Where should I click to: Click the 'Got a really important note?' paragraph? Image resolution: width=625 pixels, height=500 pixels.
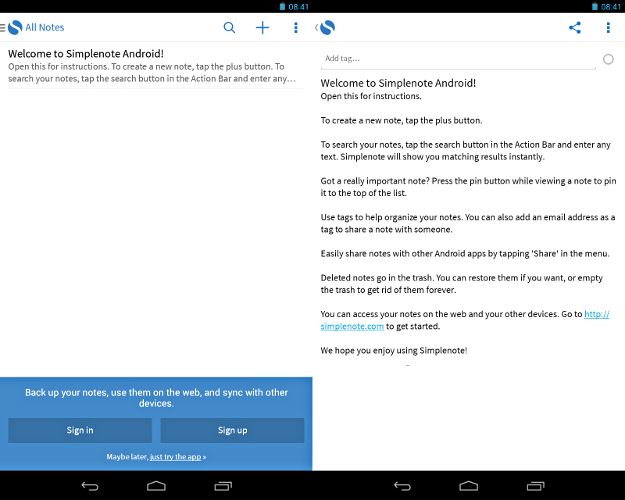pyautogui.click(x=468, y=187)
